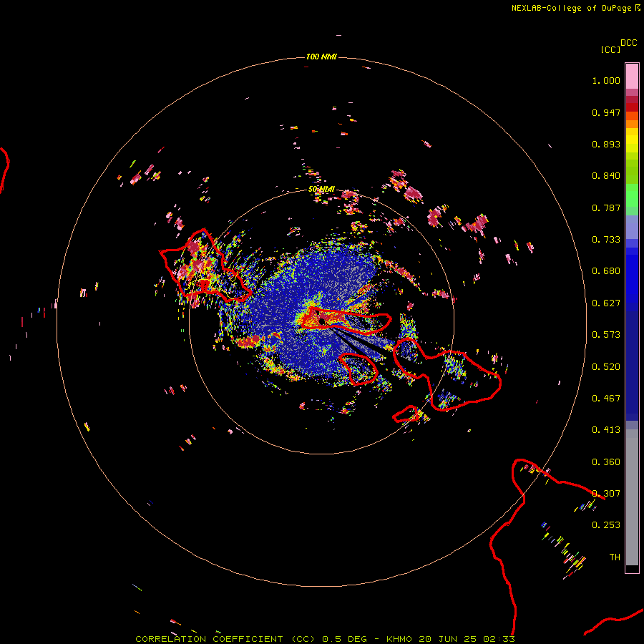Image resolution: width=644 pixels, height=644 pixels.
Task: Pick the gray band of the color bar
Action: click(632, 497)
